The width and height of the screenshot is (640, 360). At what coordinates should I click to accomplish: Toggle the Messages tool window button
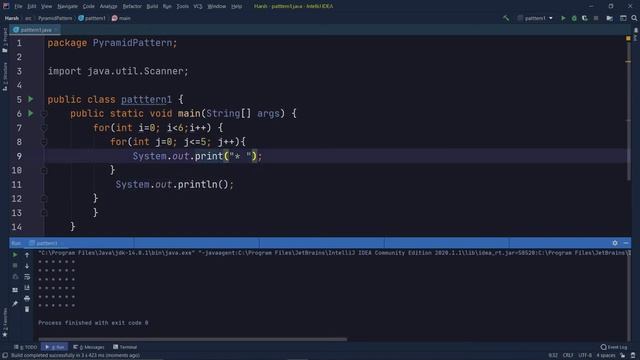point(89,347)
